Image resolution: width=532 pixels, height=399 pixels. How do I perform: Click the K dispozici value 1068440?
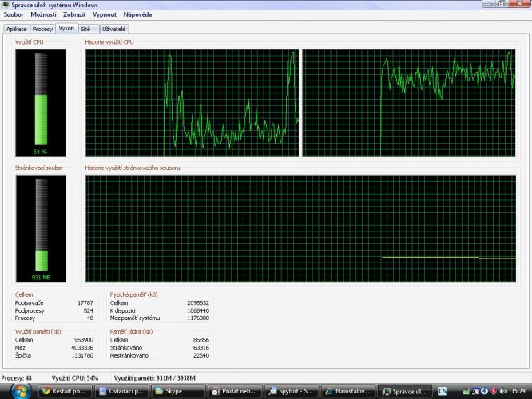198,311
